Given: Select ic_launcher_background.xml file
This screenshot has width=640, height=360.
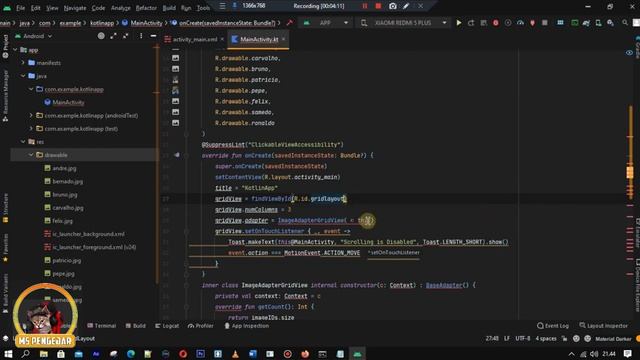Looking at the screenshot, I should click(x=84, y=234).
